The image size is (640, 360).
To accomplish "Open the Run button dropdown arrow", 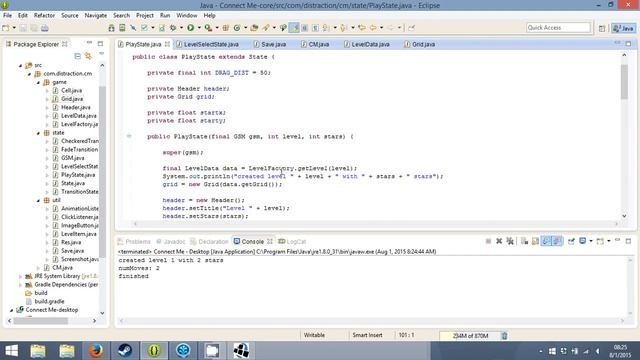I will tap(199, 28).
